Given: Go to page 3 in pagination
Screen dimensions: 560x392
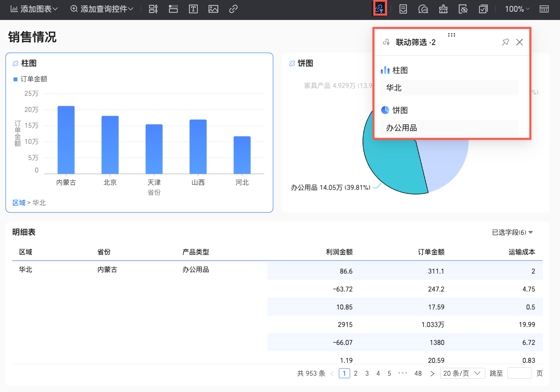Looking at the screenshot, I should [367, 373].
